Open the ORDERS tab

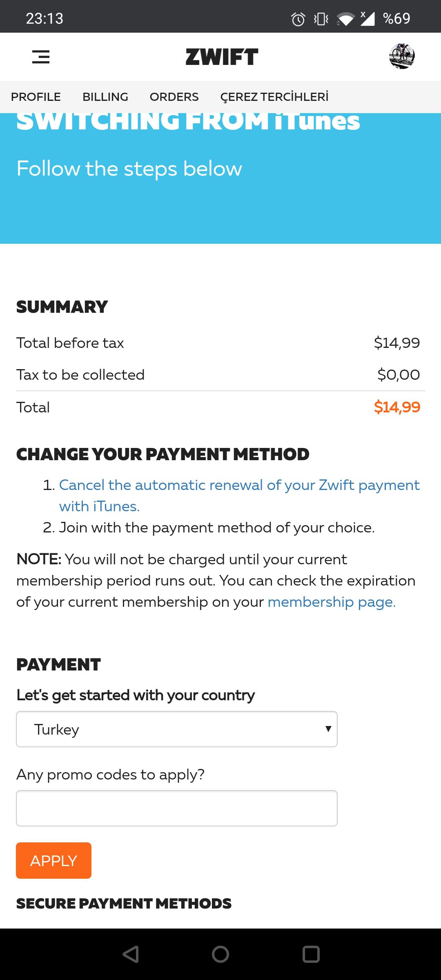tap(174, 97)
